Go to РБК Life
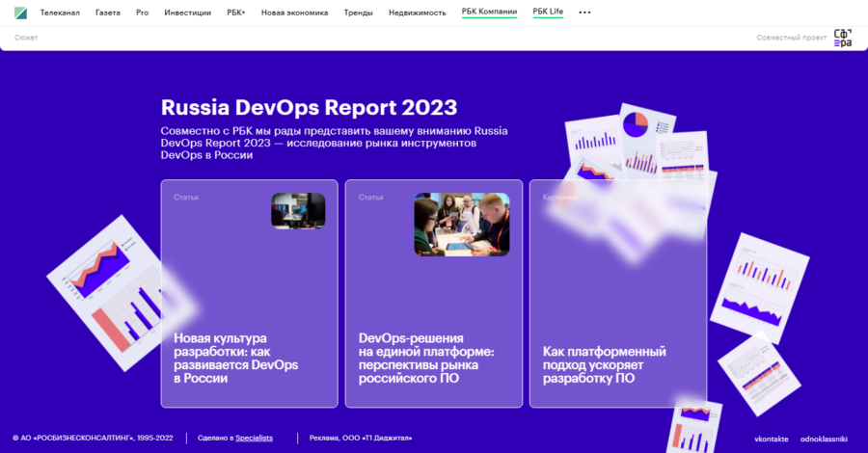868x453 pixels. coord(548,12)
